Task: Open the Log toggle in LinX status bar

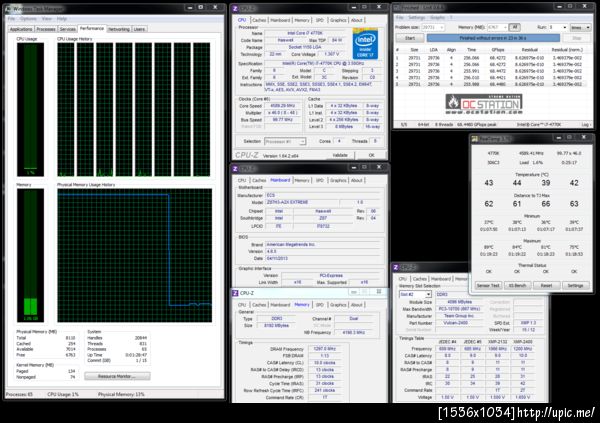Action: coord(586,125)
